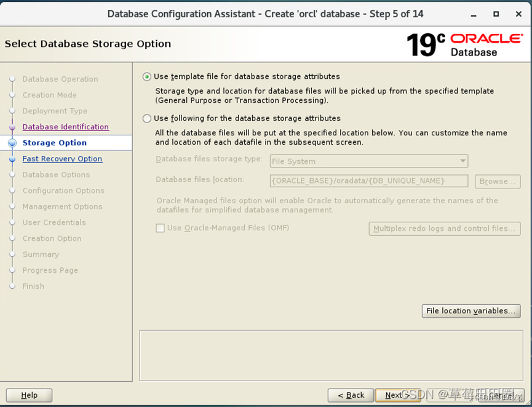The width and height of the screenshot is (532, 407).
Task: Proceed with the Next button
Action: coord(398,395)
